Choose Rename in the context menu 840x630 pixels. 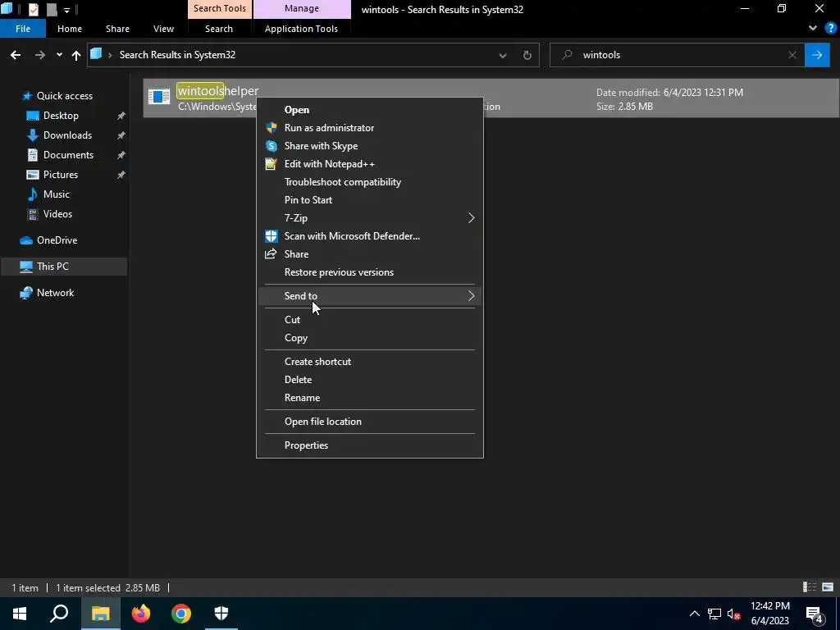coord(370,398)
